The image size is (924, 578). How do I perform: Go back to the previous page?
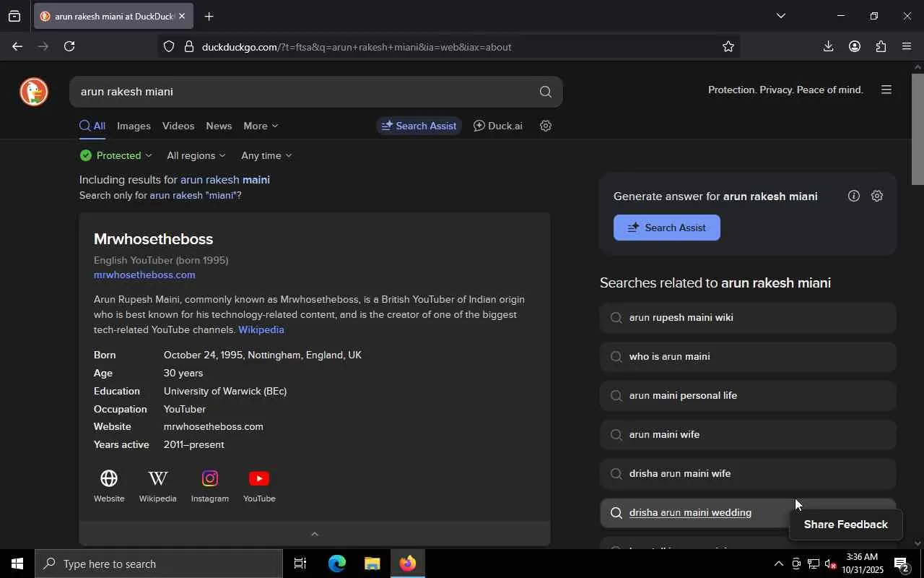(17, 47)
